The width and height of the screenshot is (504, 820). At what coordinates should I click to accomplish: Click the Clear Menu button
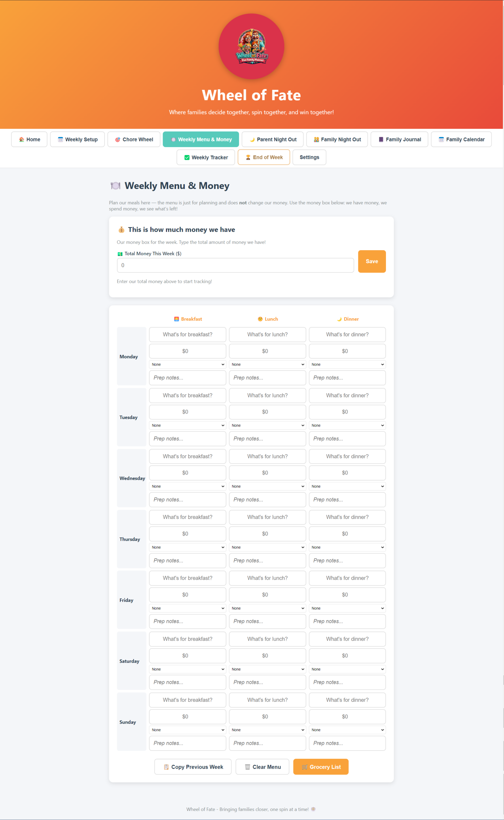click(262, 767)
